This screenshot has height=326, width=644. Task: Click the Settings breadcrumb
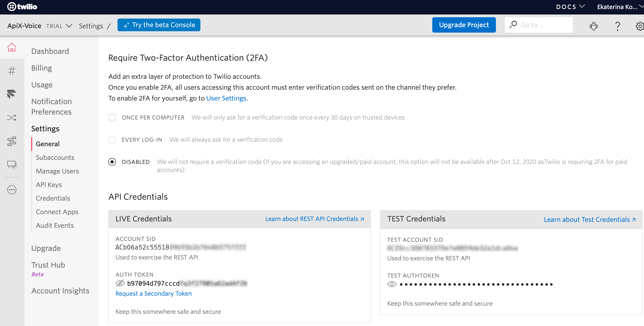click(91, 26)
